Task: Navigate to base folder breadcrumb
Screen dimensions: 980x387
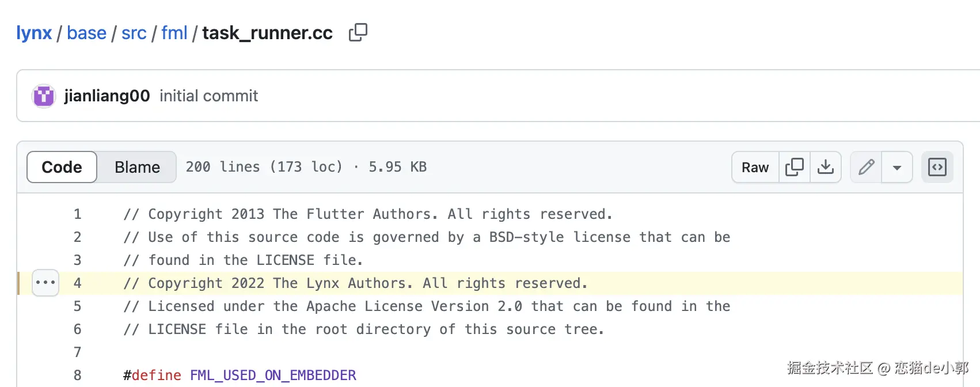Action: [x=86, y=33]
